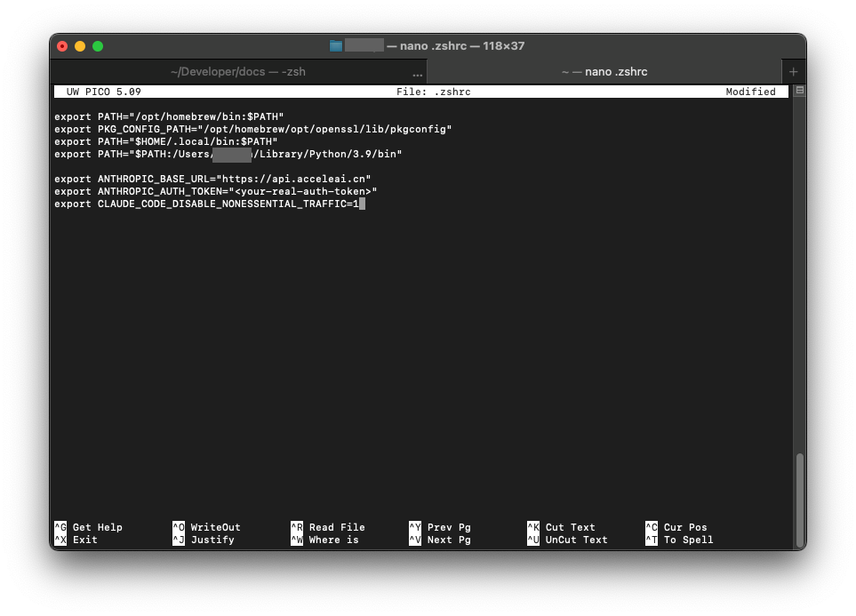Click the 'File: .zshrc' header label
The width and height of the screenshot is (856, 616).
click(434, 92)
